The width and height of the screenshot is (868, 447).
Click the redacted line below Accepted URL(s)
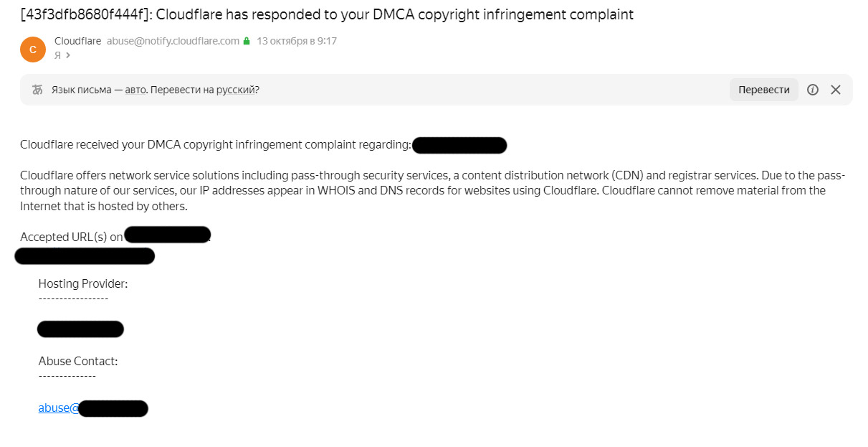[85, 255]
